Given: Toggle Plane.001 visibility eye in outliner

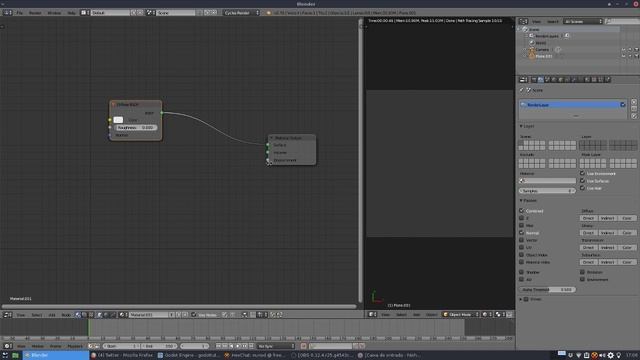Looking at the screenshot, I should coord(623,56).
